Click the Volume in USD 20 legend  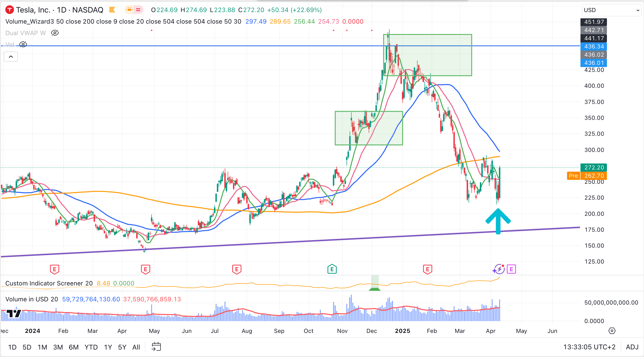[x=32, y=299]
